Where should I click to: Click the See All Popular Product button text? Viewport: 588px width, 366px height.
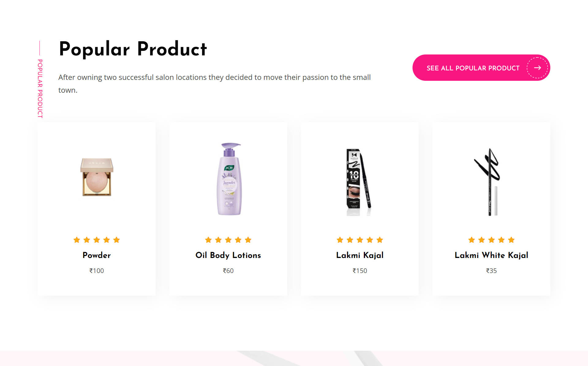[473, 68]
